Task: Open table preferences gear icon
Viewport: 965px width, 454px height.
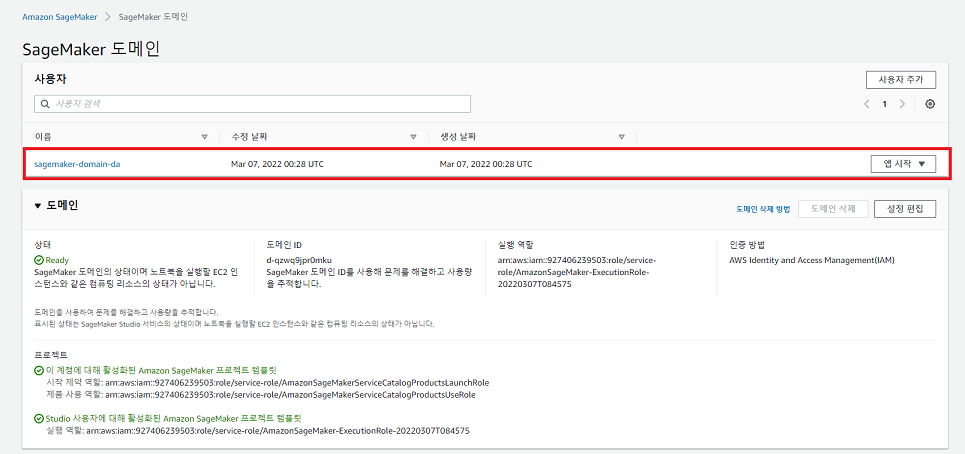Action: [x=930, y=104]
